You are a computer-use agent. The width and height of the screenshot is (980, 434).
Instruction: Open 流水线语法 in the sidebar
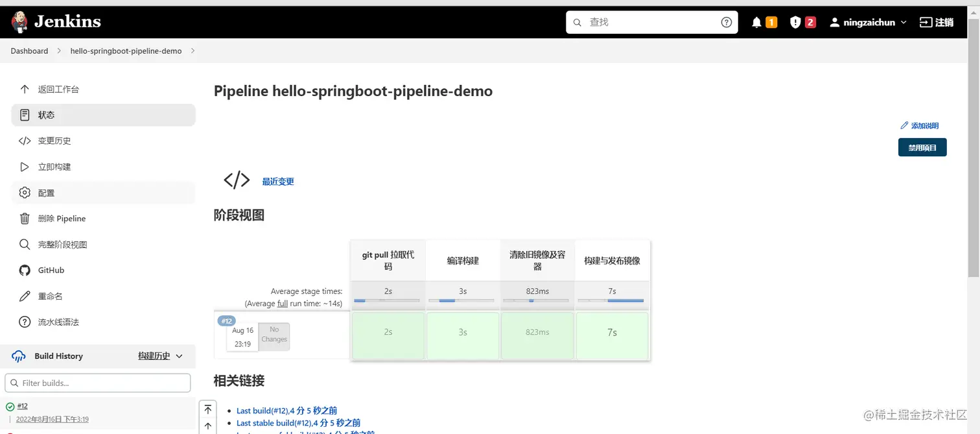(x=103, y=322)
